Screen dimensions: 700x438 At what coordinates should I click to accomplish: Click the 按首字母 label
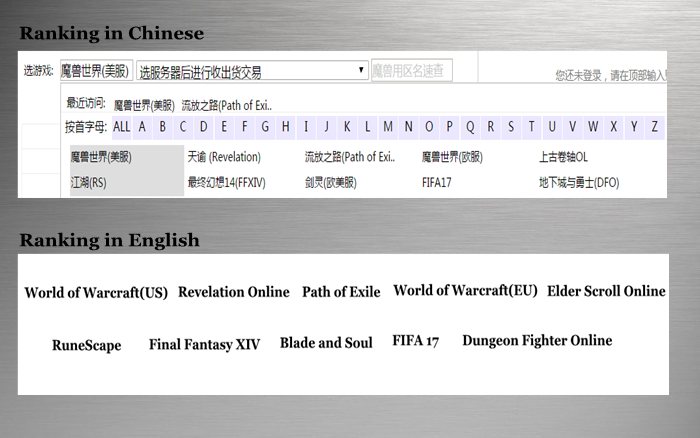click(86, 127)
